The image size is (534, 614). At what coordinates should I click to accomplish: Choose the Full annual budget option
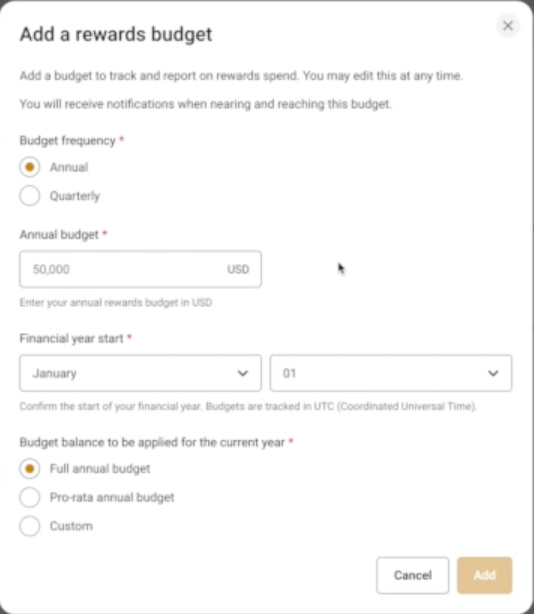pos(30,469)
